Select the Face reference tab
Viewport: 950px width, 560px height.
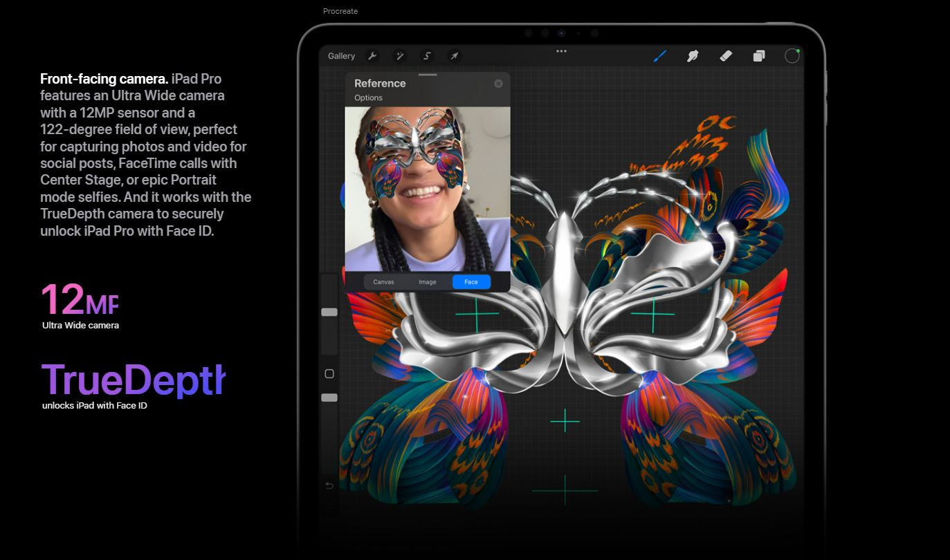[471, 282]
